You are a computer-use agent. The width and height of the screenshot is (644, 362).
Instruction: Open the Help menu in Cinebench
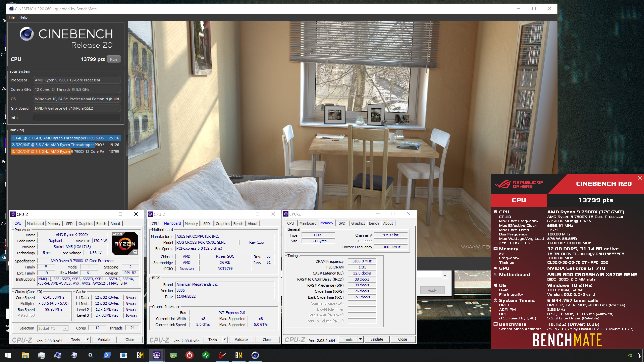(23, 17)
